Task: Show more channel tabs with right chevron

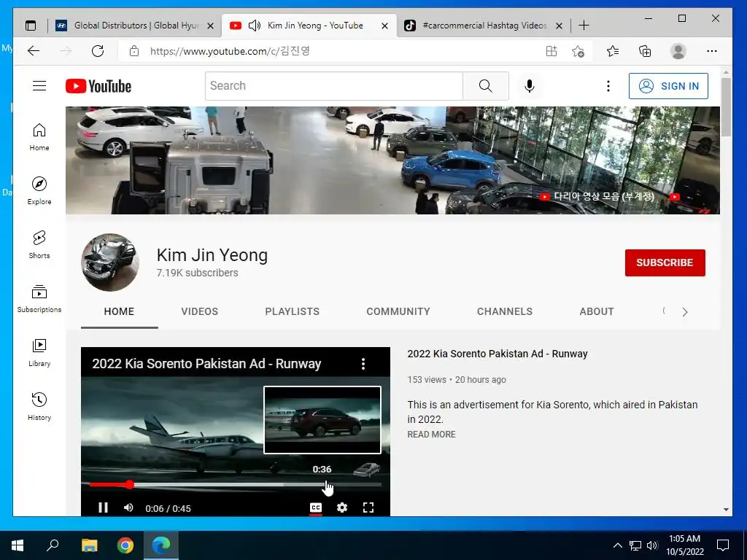Action: coord(684,312)
